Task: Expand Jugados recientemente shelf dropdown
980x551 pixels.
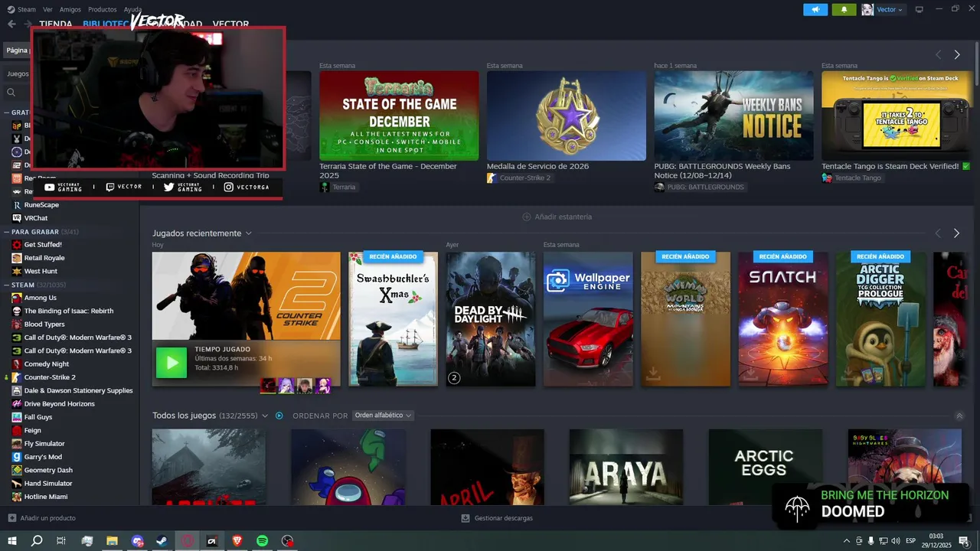Action: [x=248, y=233]
